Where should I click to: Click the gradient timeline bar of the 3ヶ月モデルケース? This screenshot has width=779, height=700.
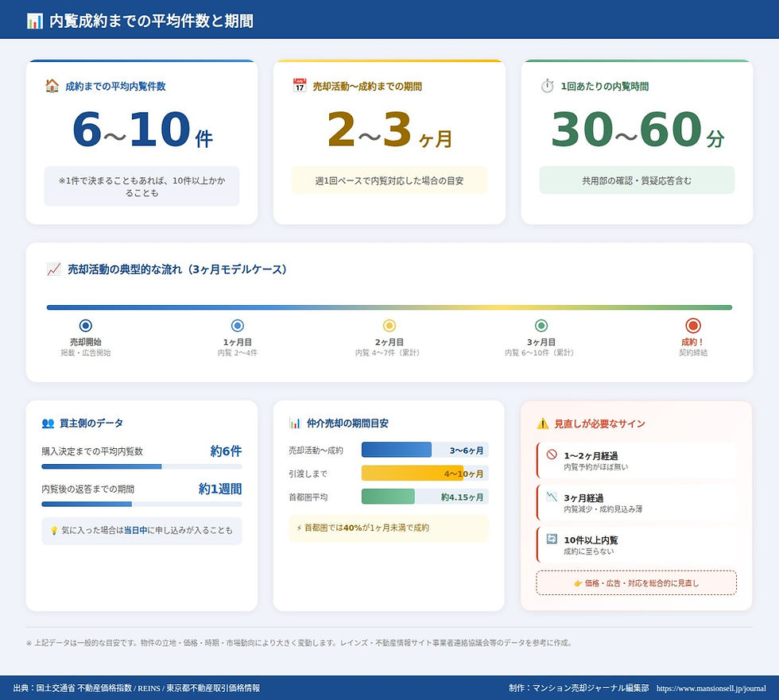[389, 307]
